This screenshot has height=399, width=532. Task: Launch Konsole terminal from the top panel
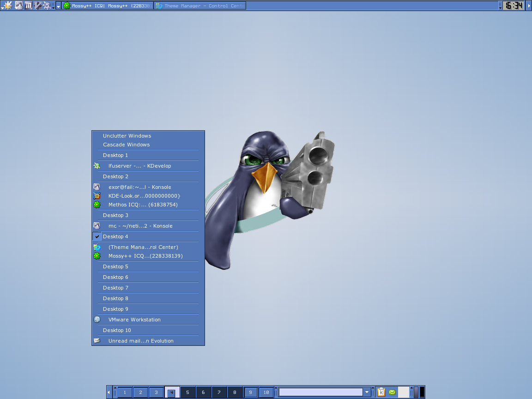(18, 6)
